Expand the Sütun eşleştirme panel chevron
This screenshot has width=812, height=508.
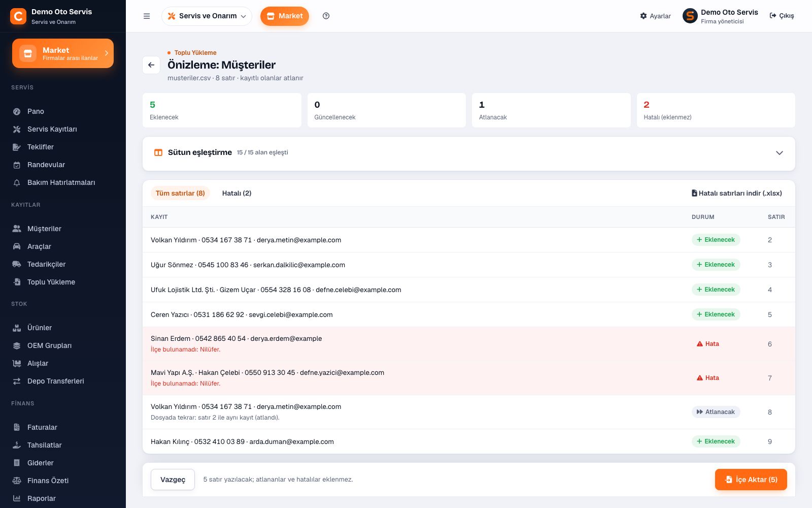(x=780, y=153)
